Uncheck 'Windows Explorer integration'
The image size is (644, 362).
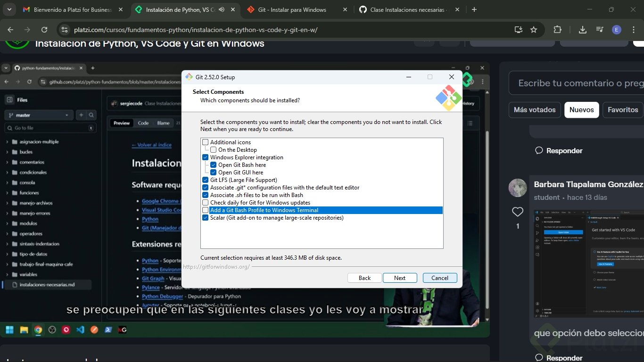coord(205,157)
